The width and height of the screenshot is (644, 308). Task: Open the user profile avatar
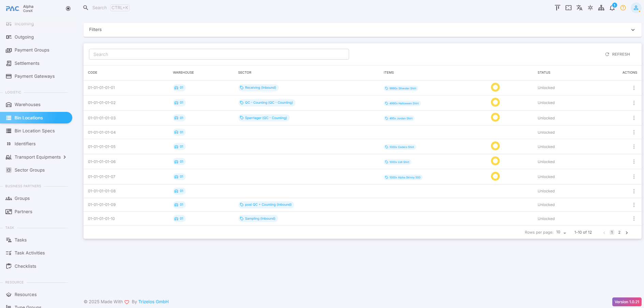[x=635, y=8]
